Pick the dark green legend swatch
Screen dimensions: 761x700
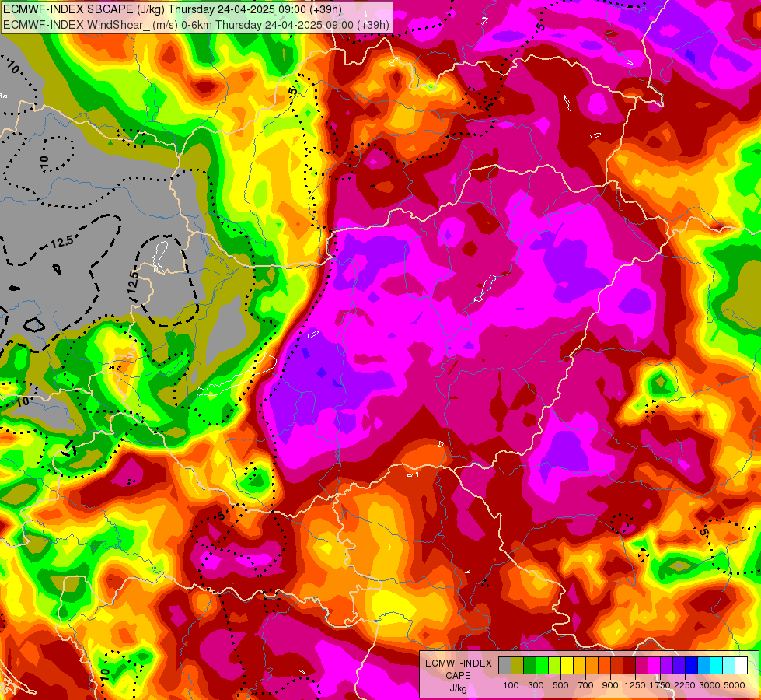(529, 666)
